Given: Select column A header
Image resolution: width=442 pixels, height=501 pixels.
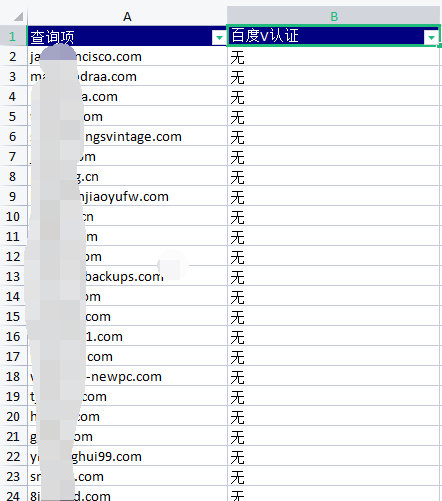Looking at the screenshot, I should coord(127,16).
